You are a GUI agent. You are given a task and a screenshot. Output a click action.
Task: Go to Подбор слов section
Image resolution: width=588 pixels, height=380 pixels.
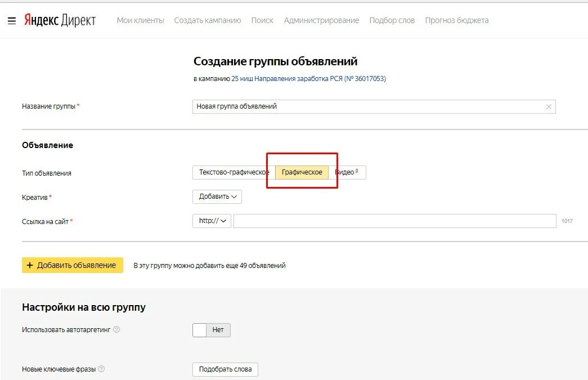pos(392,20)
